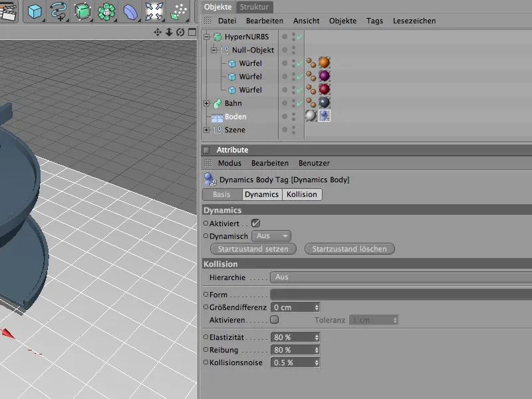Screen dimensions: 532x399
Task: Click the Dynamics Body tag icon on Boden
Action: [324, 116]
